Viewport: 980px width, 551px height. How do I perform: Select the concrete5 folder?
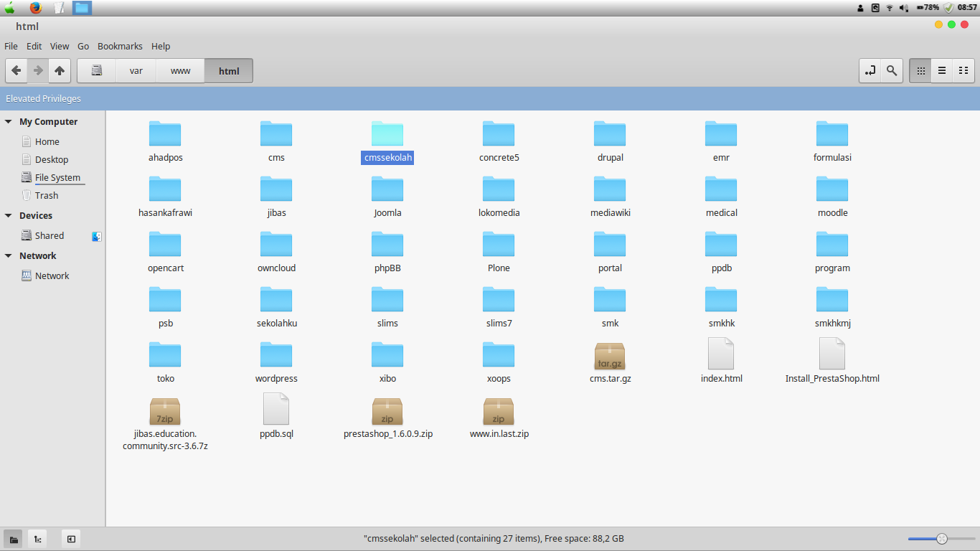tap(499, 142)
